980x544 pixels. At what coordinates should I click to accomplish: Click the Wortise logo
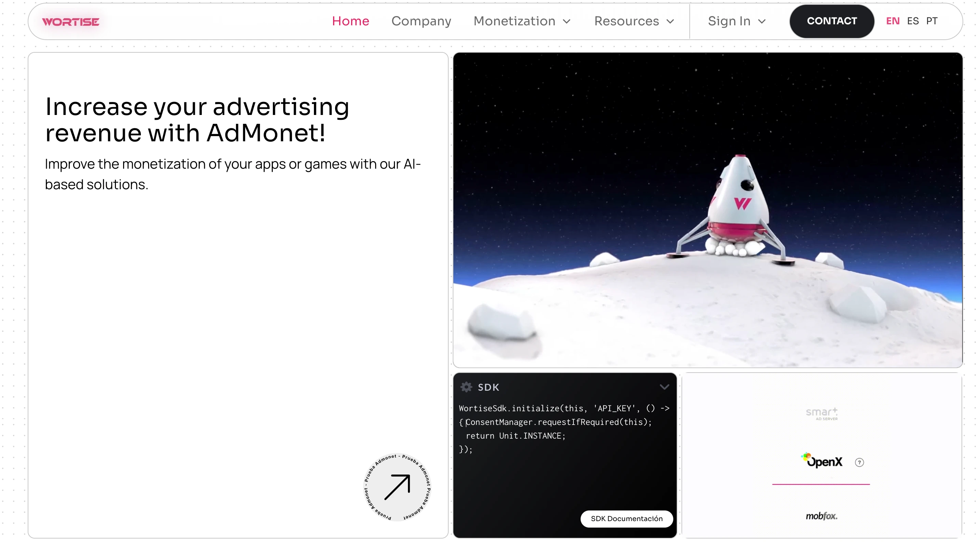(70, 22)
